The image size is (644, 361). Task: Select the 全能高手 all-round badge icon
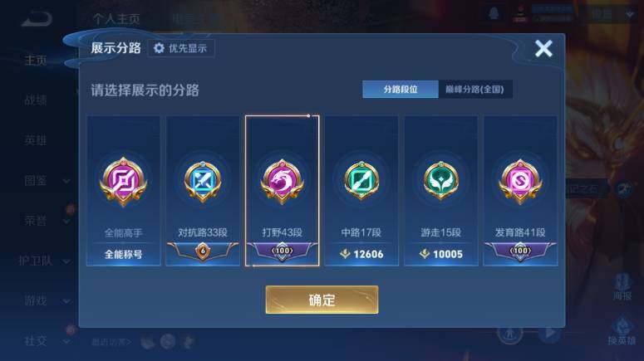(123, 182)
